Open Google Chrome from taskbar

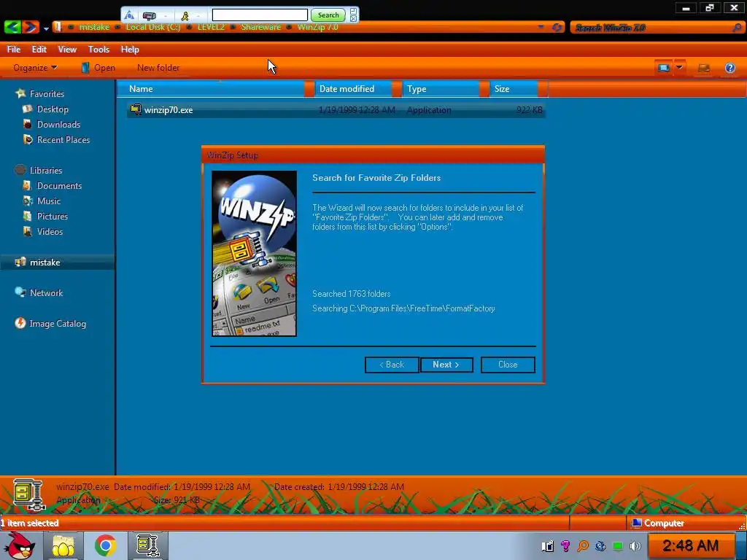click(105, 545)
